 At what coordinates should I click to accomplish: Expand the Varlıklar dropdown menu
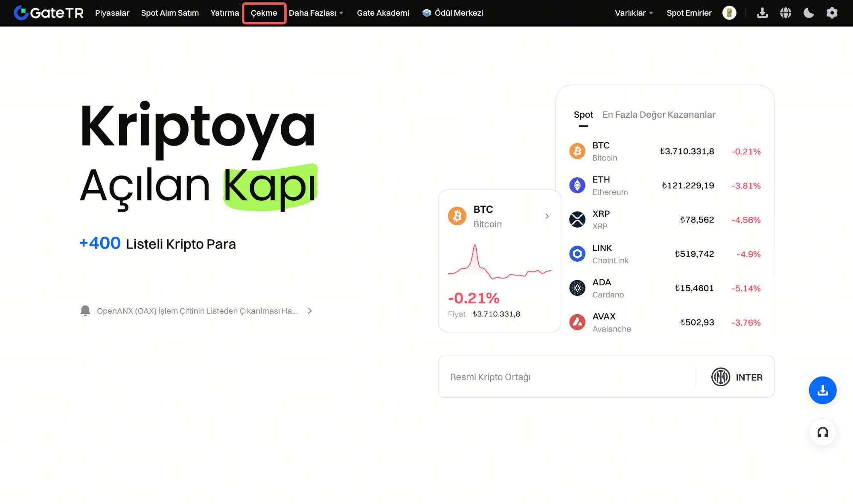click(x=634, y=13)
